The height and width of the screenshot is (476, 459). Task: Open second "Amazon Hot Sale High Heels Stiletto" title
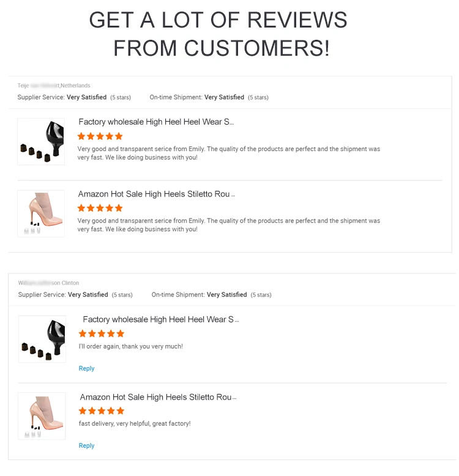point(158,397)
